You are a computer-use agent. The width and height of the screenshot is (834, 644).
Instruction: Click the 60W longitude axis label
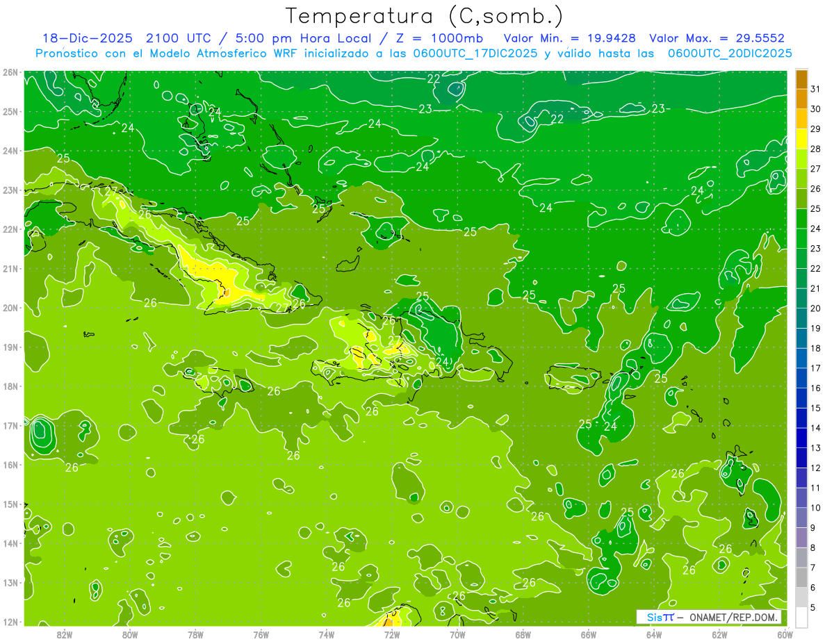pos(785,634)
